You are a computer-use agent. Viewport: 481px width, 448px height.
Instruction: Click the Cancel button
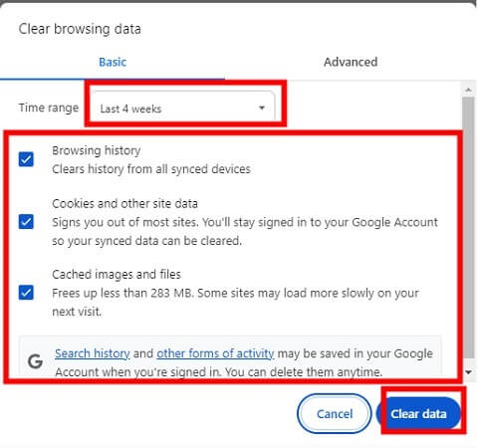335,414
